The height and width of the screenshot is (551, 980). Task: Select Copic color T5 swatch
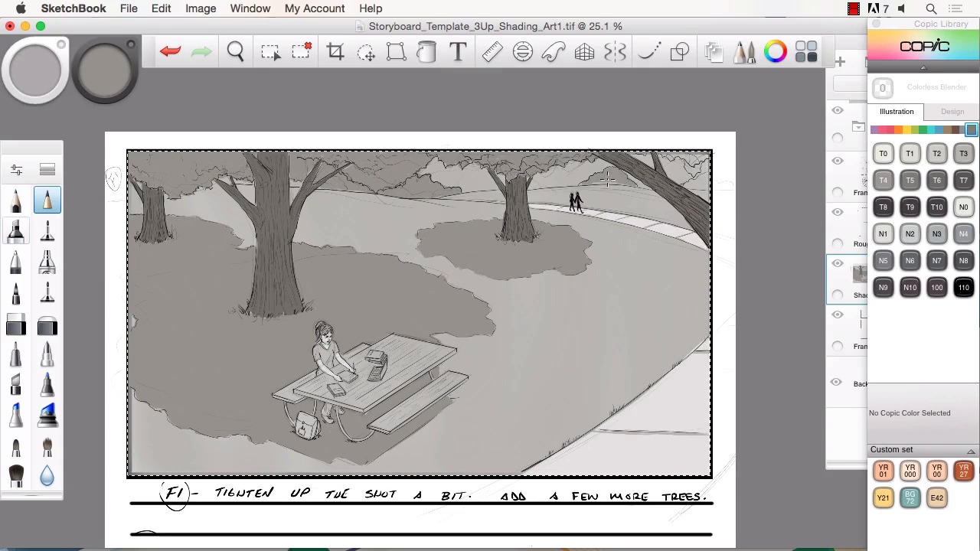coord(910,181)
